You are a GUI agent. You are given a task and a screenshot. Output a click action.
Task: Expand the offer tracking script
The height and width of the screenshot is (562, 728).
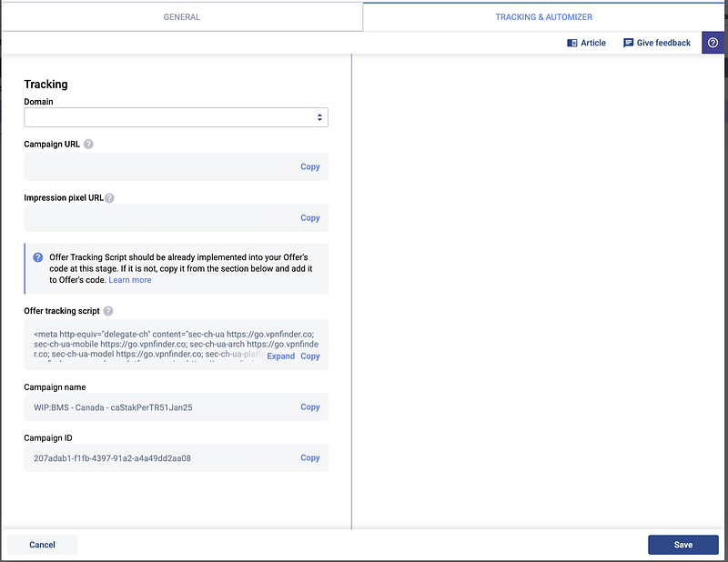[x=280, y=356]
